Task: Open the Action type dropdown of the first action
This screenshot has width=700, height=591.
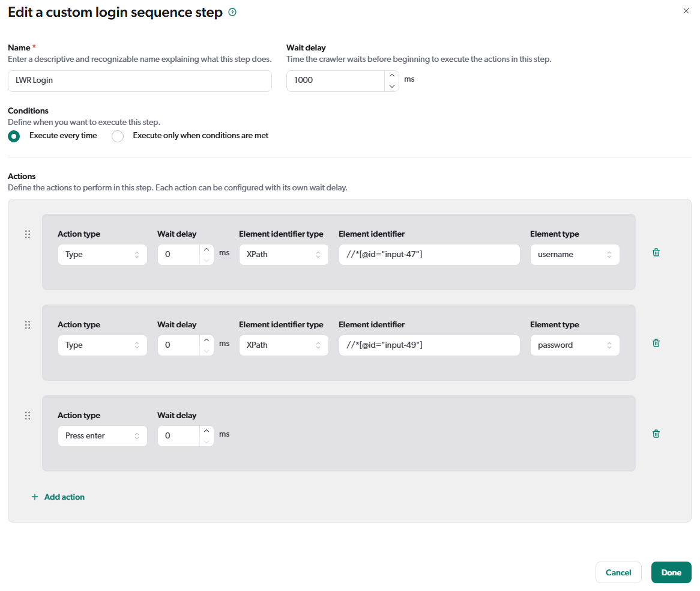Action: click(102, 254)
